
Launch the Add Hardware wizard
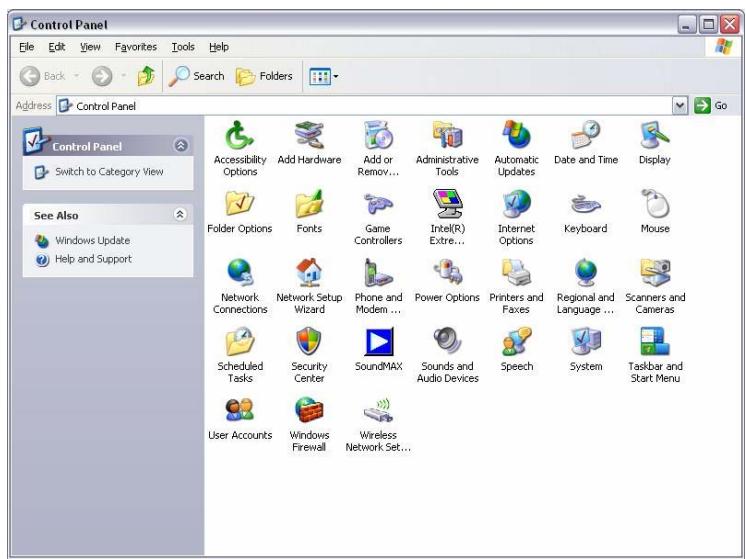(309, 143)
